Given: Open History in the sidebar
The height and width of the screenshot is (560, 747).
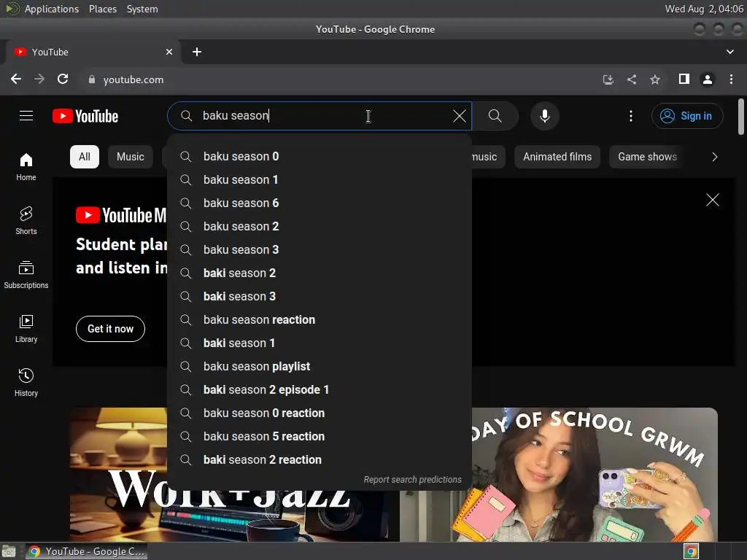Looking at the screenshot, I should click(26, 382).
